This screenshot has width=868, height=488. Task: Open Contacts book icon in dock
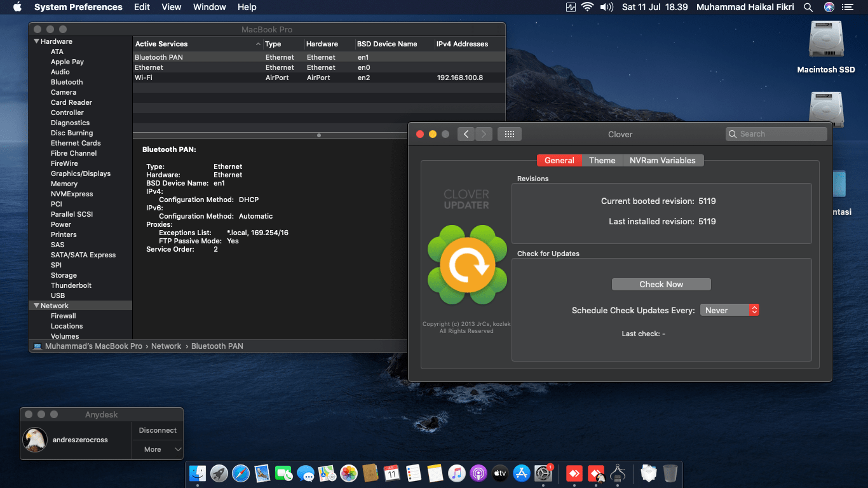370,473
